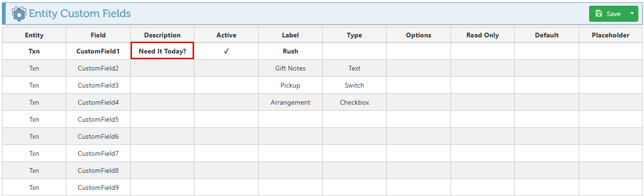Screen dimensions: 644x196
Task: Click the Read Only column header
Action: (482, 35)
